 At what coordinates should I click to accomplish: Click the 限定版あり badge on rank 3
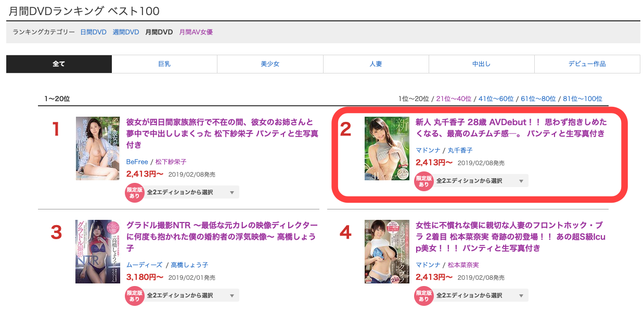[x=134, y=295]
